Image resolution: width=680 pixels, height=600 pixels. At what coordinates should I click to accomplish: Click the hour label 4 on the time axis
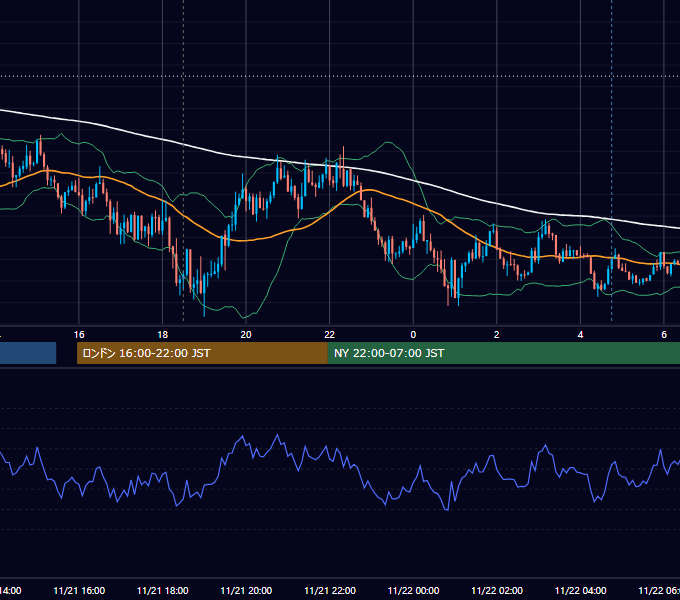coord(580,334)
